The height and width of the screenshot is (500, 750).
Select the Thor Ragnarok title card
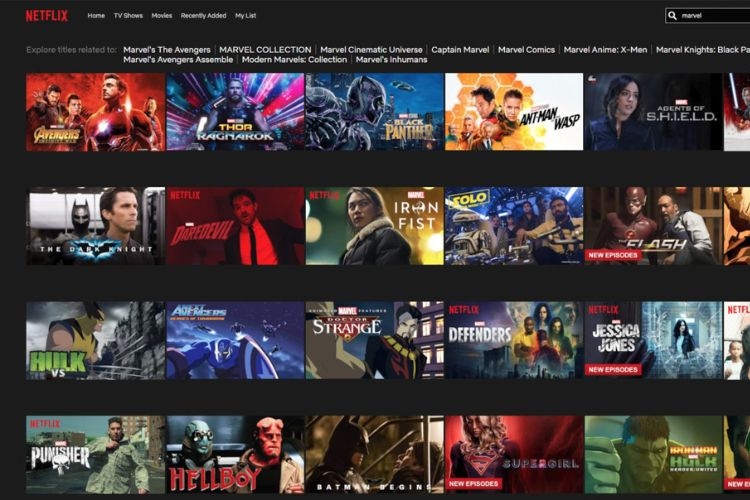(235, 112)
